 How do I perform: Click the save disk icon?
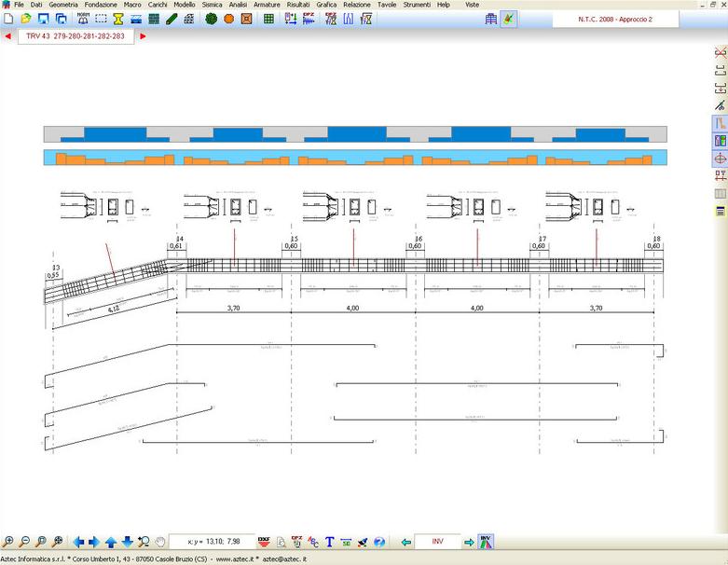tap(43, 19)
